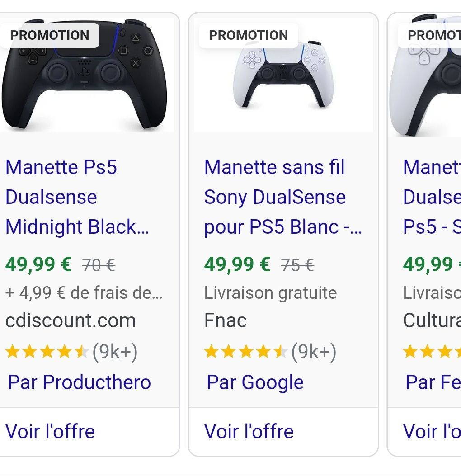
Task: Click the PROMOTION badge on cdiscount card
Action: 49,35
